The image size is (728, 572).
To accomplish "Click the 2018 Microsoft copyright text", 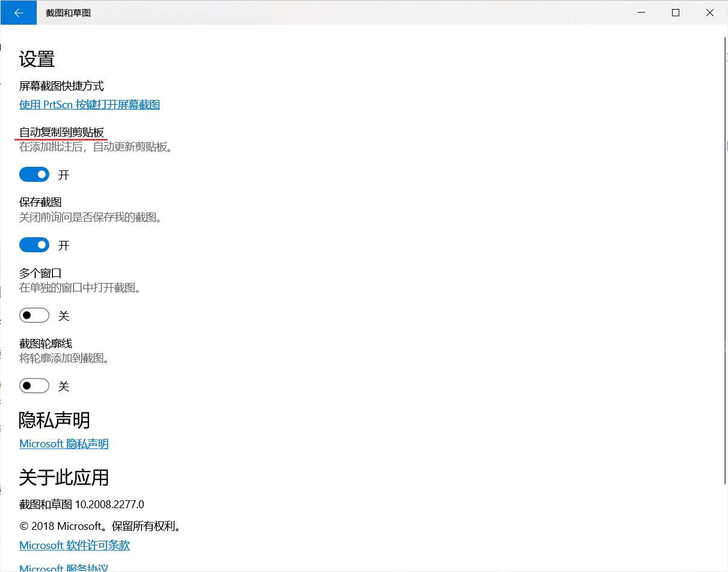I will click(x=100, y=526).
